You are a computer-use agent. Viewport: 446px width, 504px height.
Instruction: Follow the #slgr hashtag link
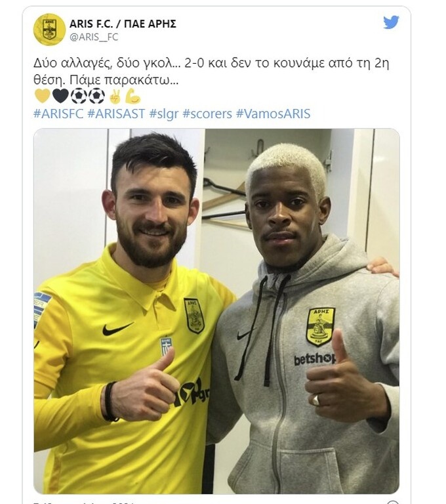(164, 114)
